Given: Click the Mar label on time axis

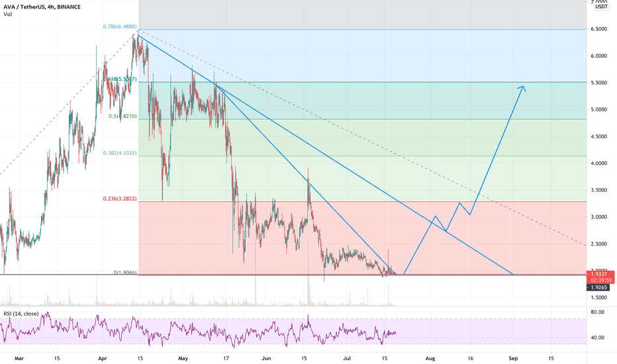Looking at the screenshot, I should [x=19, y=358].
